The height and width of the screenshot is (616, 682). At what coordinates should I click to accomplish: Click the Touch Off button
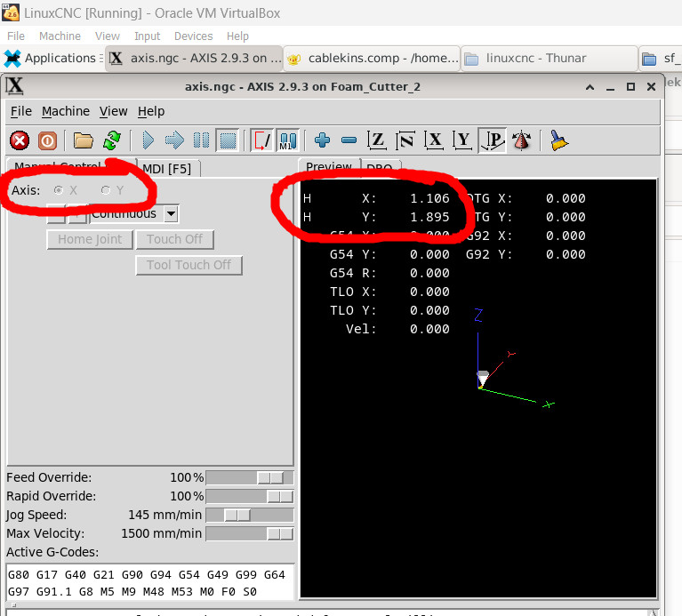(x=174, y=239)
